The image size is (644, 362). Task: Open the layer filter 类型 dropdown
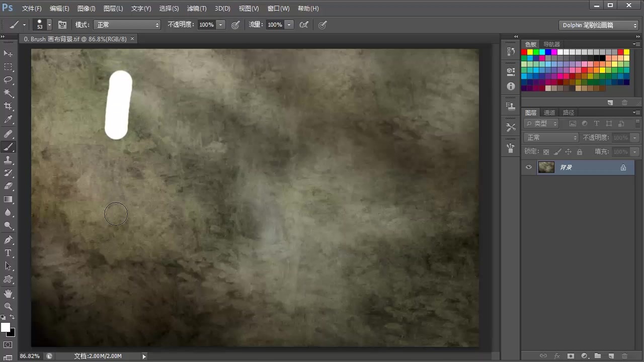[541, 123]
